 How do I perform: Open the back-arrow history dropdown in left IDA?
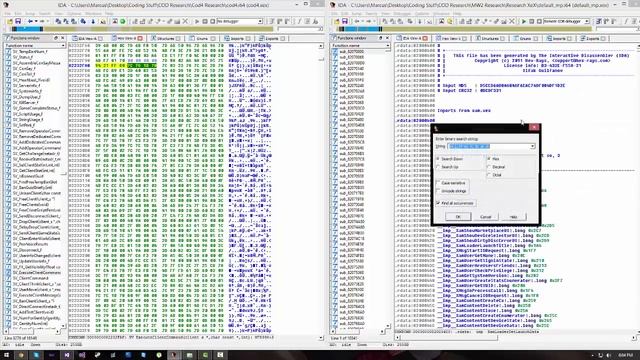pyautogui.click(x=36, y=21)
